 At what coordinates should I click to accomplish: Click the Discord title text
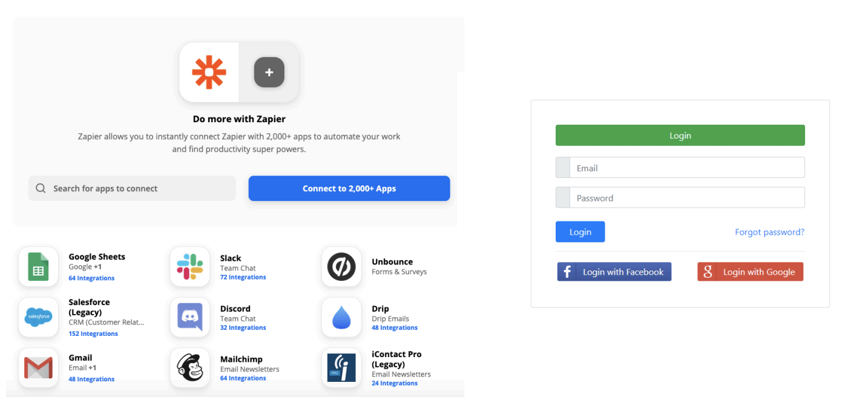tap(235, 308)
